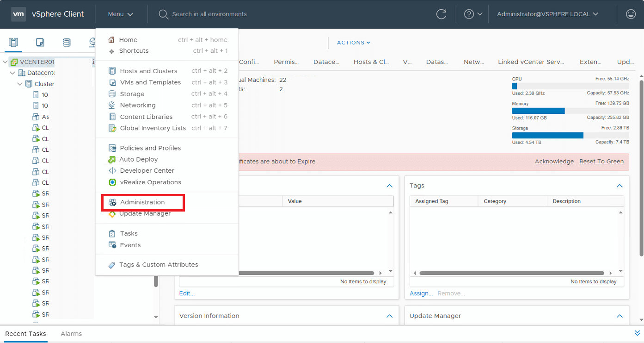
Task: Click the Content Libraries menu icon
Action: (112, 117)
